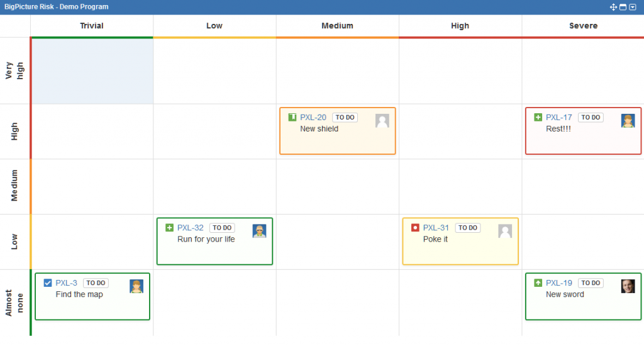The height and width of the screenshot is (346, 644).
Task: Click the story icon on PXL-20
Action: [292, 118]
